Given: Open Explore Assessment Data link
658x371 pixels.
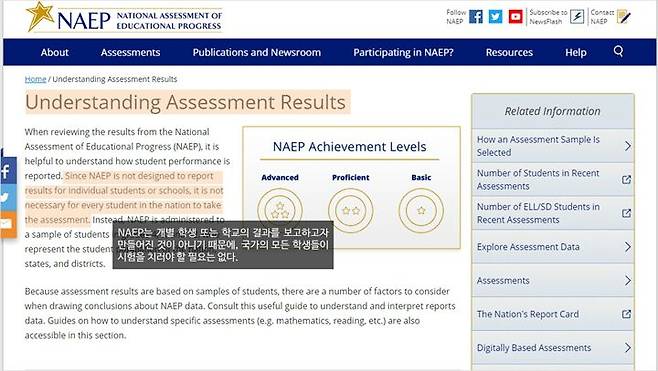Looking at the screenshot, I should (528, 247).
